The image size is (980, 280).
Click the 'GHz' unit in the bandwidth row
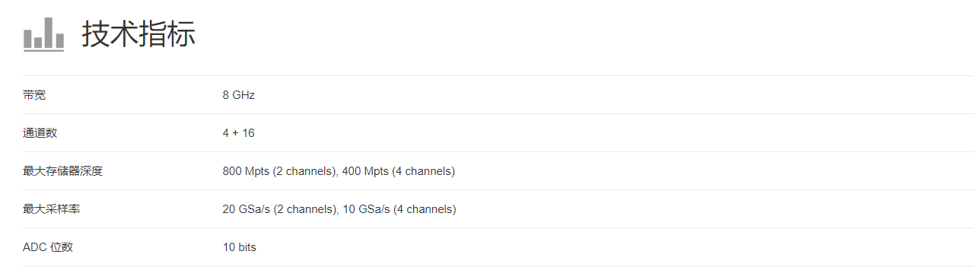(243, 95)
